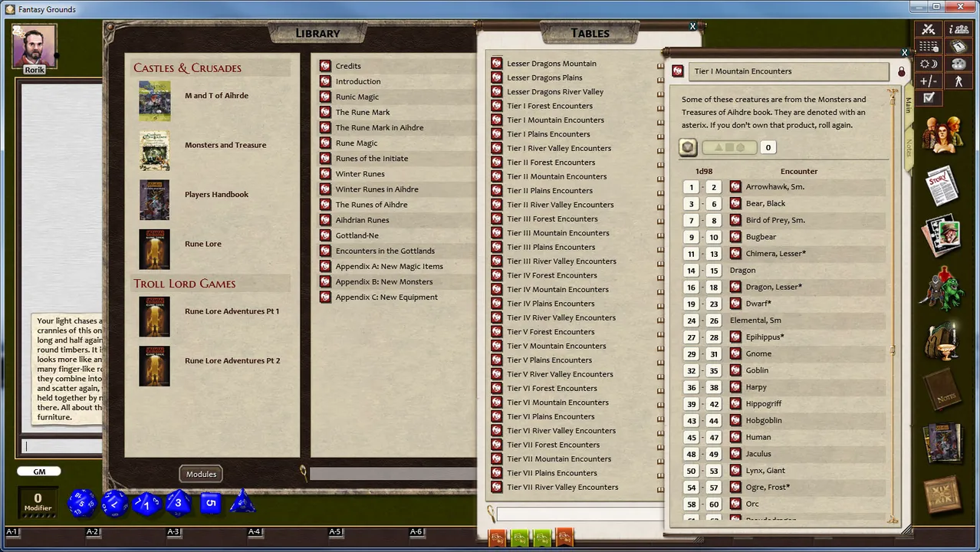Open the Library books icon in the sidebar
Screen dimensions: 980x552
pyautogui.click(x=942, y=442)
